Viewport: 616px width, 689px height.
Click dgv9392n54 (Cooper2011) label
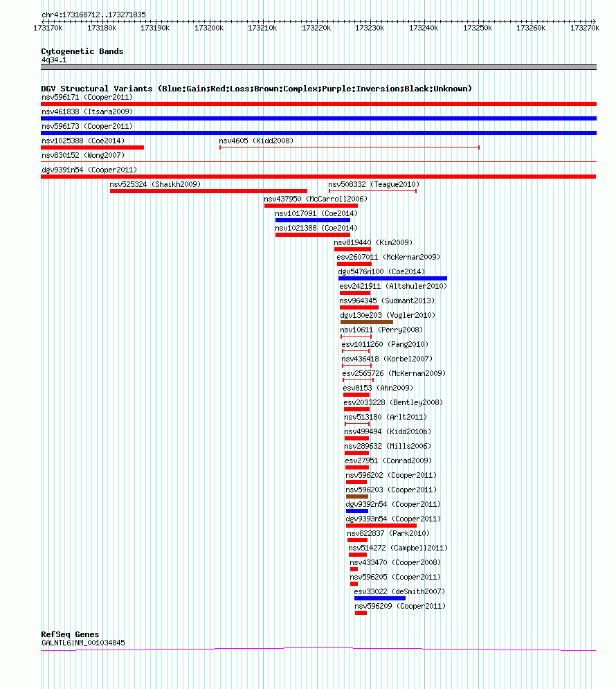pos(393,503)
